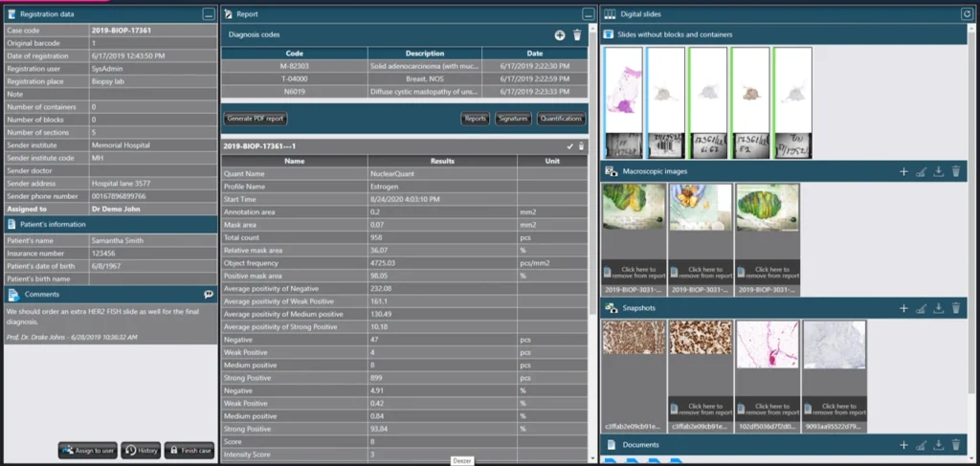Click the Assign to user button
Viewport: 980px width, 466px height.
(x=87, y=451)
